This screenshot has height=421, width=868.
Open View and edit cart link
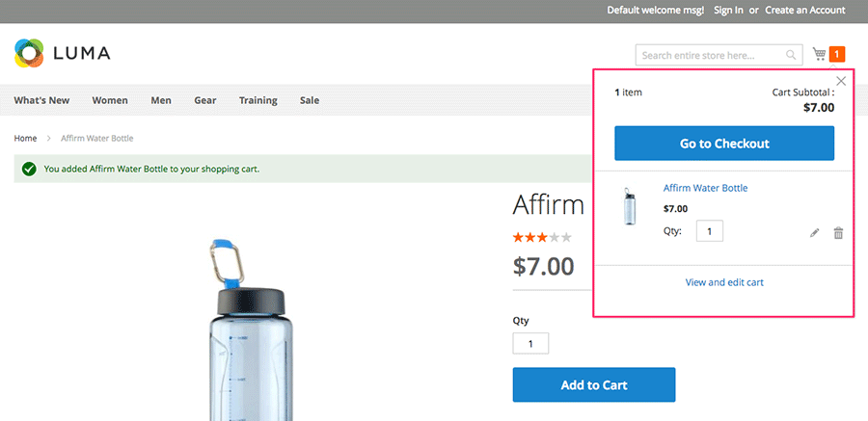[x=724, y=282]
